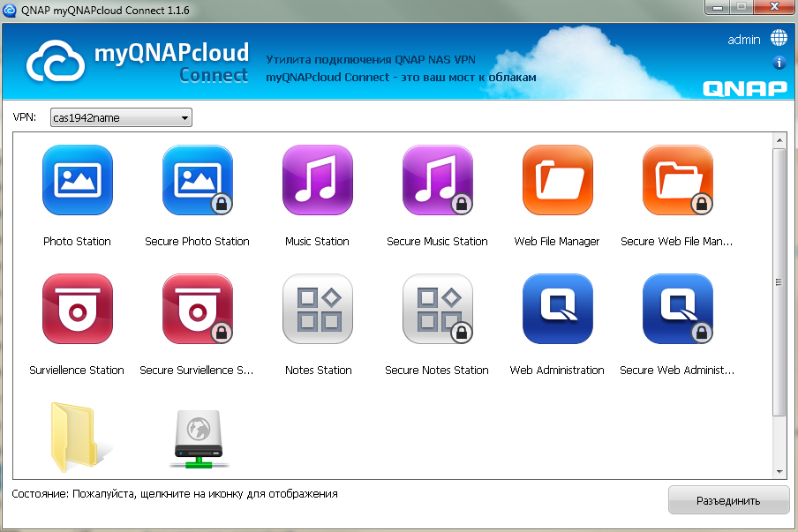Open Secure Web Administration icon
798x532 pixels.
(678, 309)
